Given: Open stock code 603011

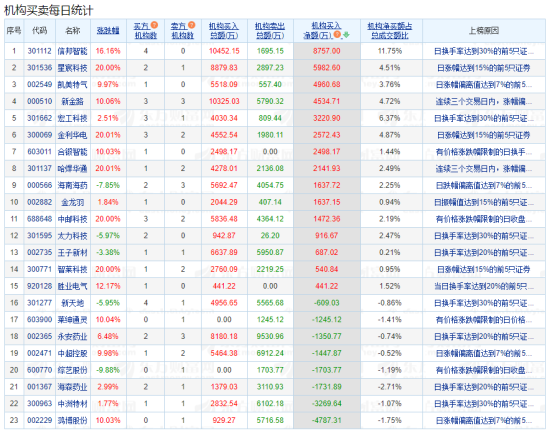Looking at the screenshot, I should (x=40, y=152).
